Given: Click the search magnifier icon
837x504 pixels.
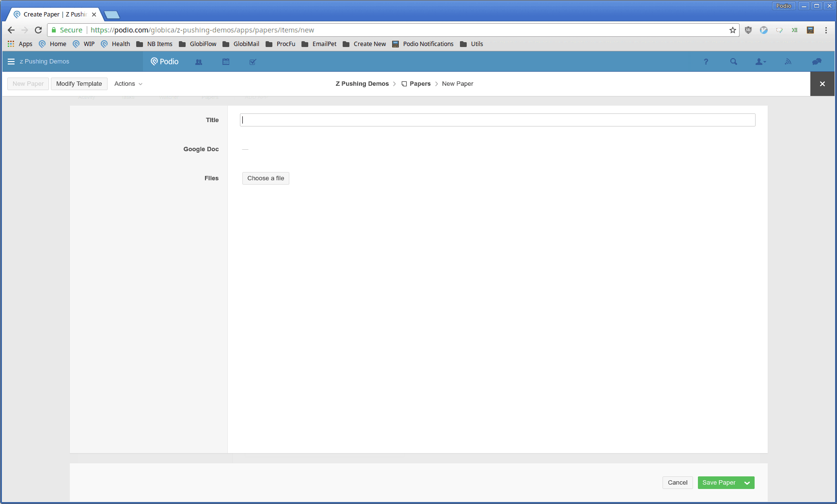Looking at the screenshot, I should (733, 62).
